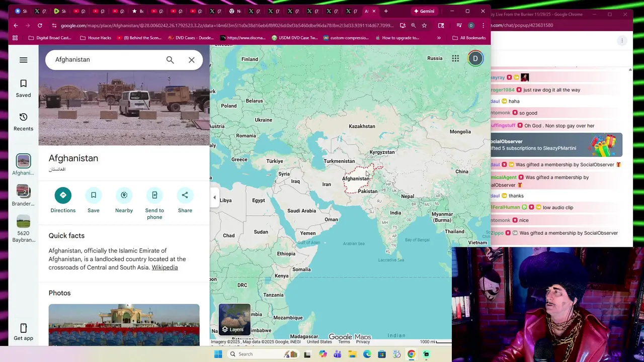Open a new Chrome tab

(x=386, y=11)
